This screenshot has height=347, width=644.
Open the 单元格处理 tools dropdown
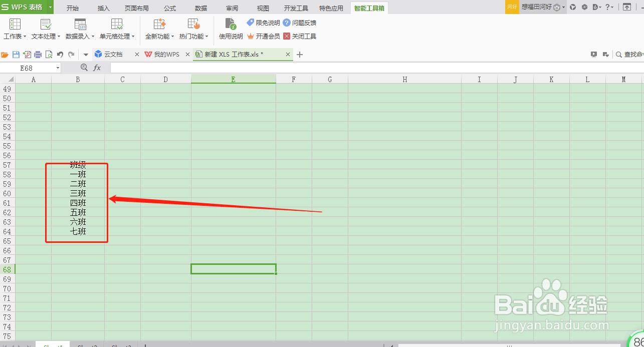pyautogui.click(x=117, y=29)
